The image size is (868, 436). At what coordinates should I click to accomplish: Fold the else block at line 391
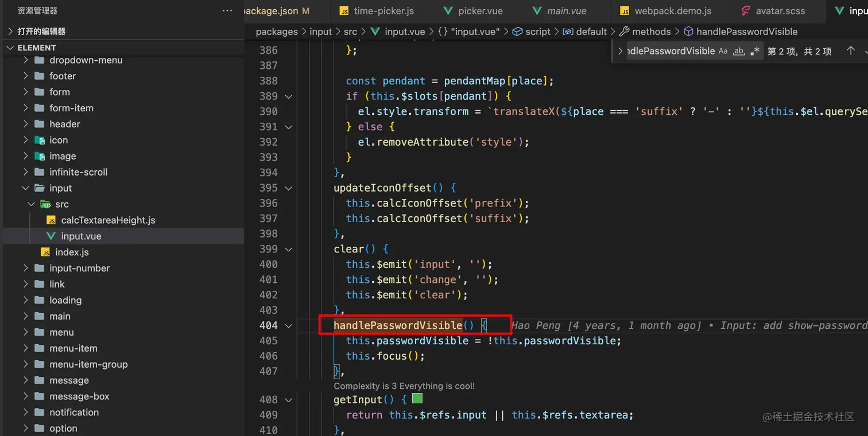[x=289, y=127]
